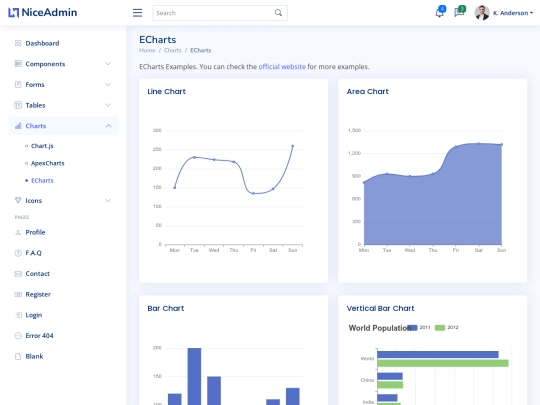
Task: Click the Blank file icon
Action: (x=18, y=356)
